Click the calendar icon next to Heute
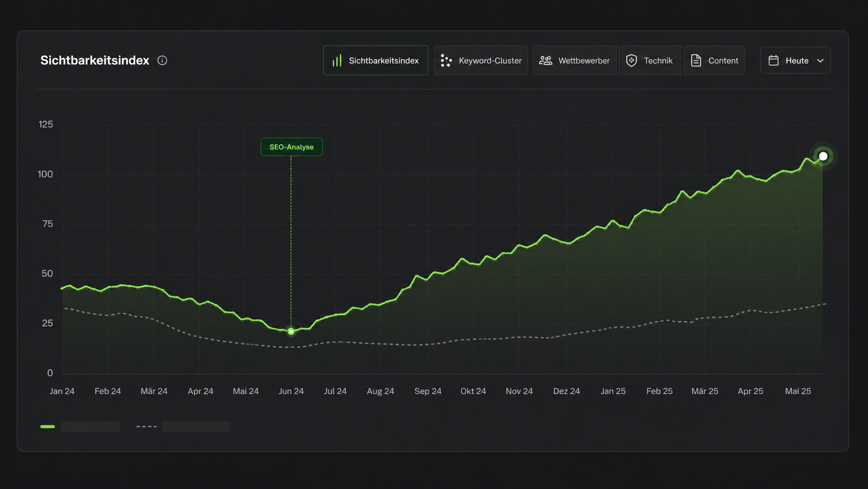868x489 pixels. (x=774, y=61)
